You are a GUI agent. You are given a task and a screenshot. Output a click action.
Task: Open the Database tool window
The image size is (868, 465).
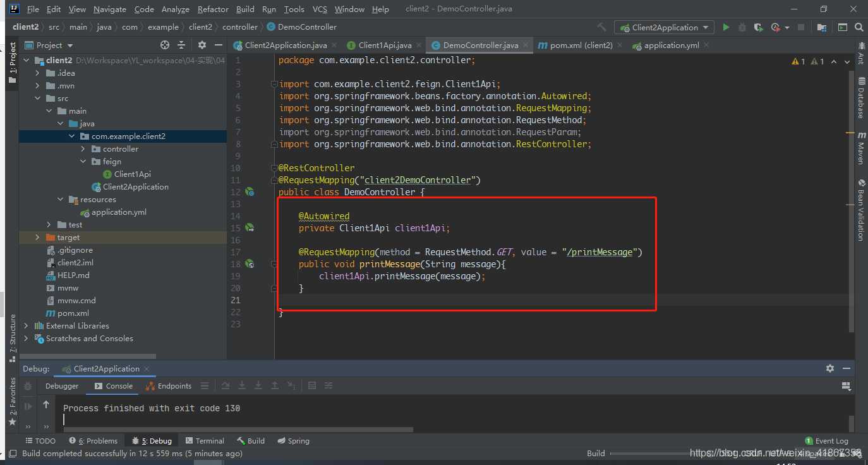pos(861,98)
